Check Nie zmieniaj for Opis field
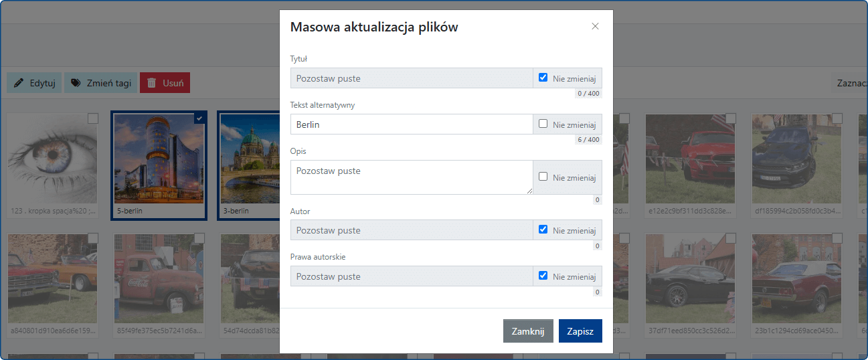 click(543, 177)
